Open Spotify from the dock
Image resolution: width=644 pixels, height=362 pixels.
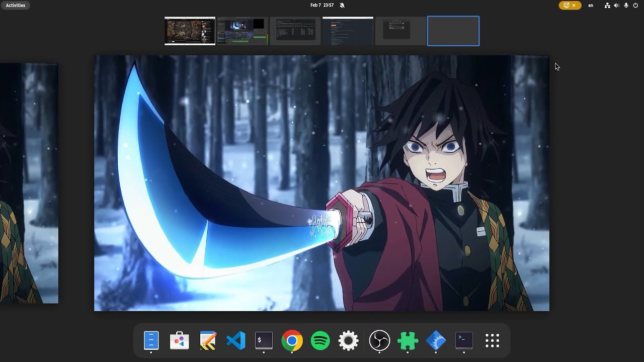(320, 341)
